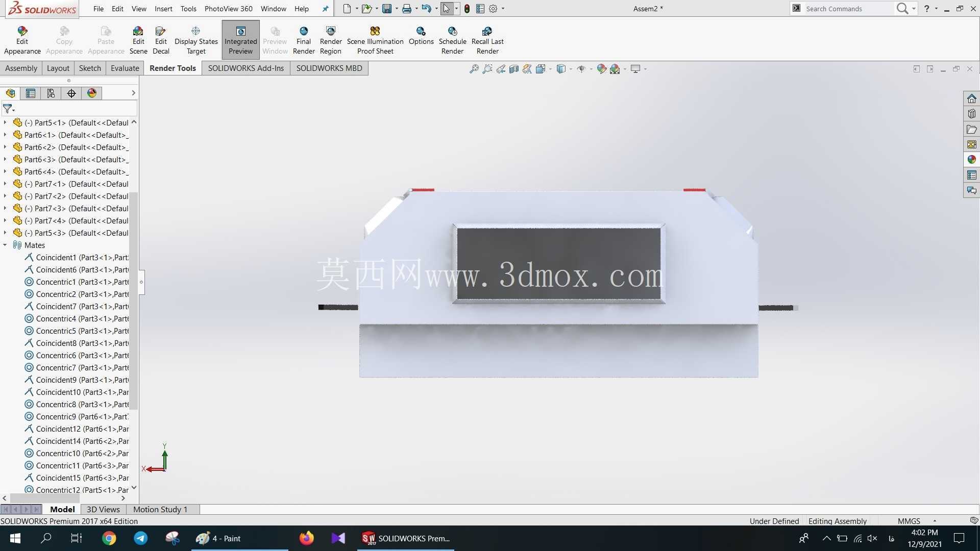Image resolution: width=980 pixels, height=551 pixels.
Task: Click the Edit Decal tool
Action: [161, 40]
